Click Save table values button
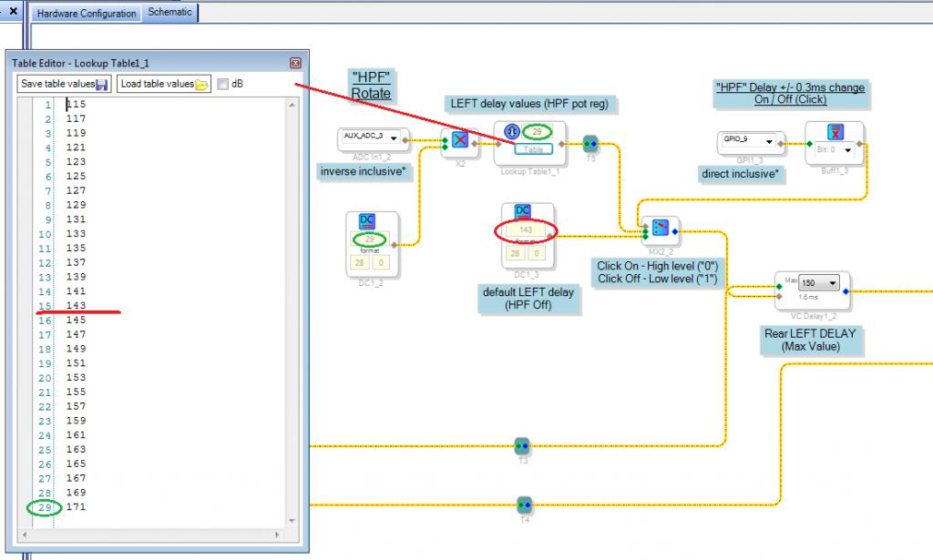The height and width of the screenshot is (560, 933). 64,84
